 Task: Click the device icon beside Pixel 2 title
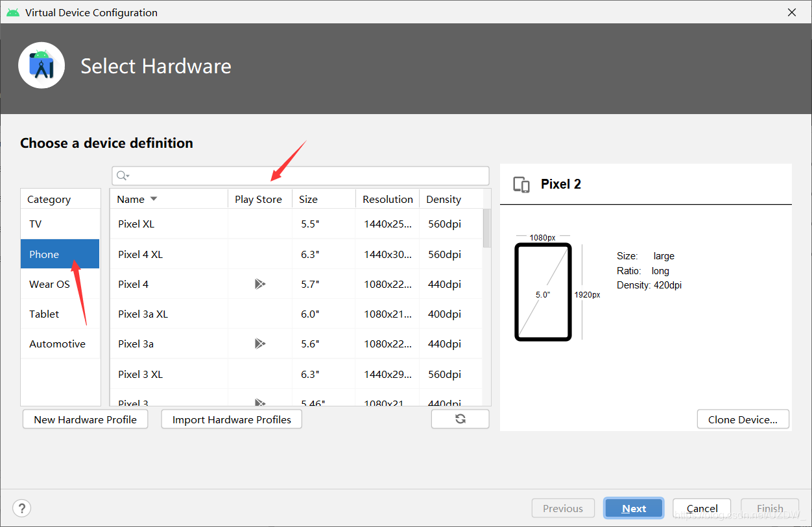521,185
